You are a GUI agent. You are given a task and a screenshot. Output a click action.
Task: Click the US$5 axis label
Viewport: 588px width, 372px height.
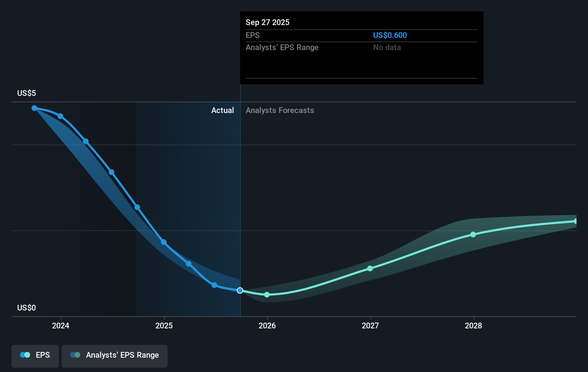pyautogui.click(x=26, y=93)
